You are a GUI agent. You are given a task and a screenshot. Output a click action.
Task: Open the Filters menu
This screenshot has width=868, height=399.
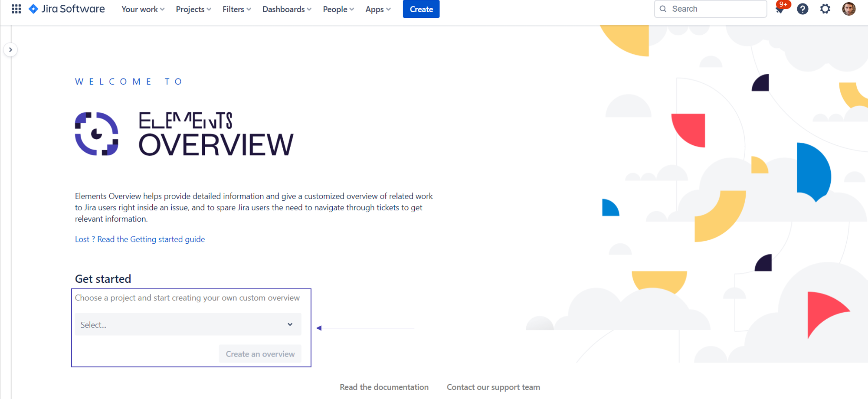pos(236,9)
